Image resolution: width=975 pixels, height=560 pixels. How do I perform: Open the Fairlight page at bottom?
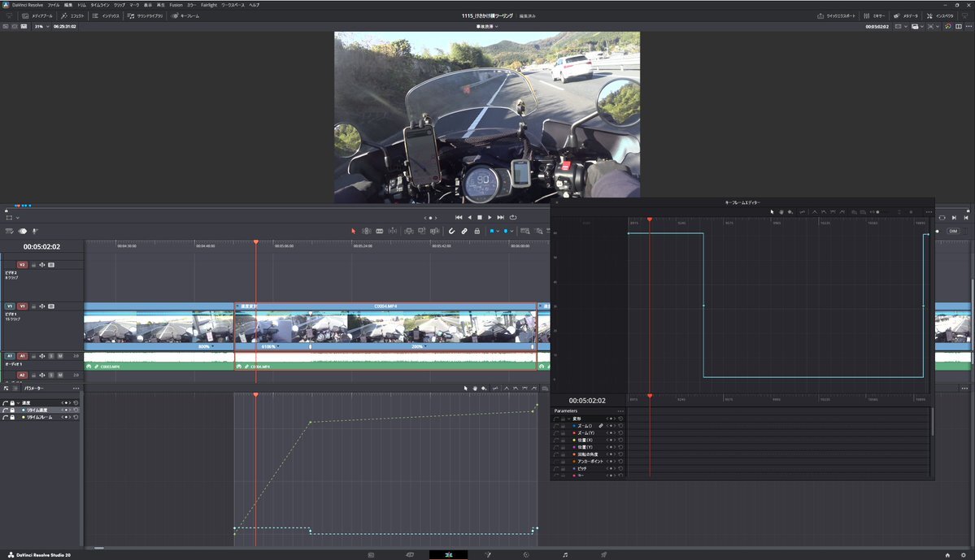[x=565, y=554]
